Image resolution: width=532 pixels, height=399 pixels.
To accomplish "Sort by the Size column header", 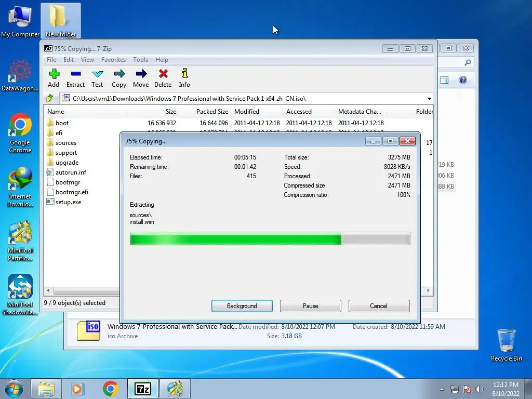I will pyautogui.click(x=153, y=112).
